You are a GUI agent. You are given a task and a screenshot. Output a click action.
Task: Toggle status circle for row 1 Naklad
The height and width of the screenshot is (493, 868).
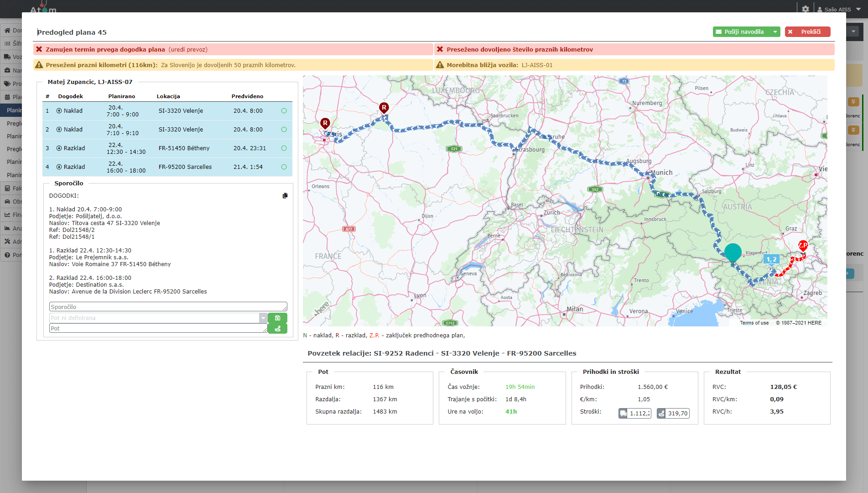(284, 111)
